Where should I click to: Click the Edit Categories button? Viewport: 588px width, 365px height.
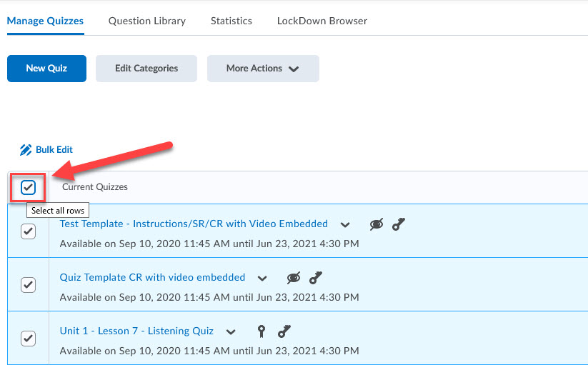(x=146, y=69)
